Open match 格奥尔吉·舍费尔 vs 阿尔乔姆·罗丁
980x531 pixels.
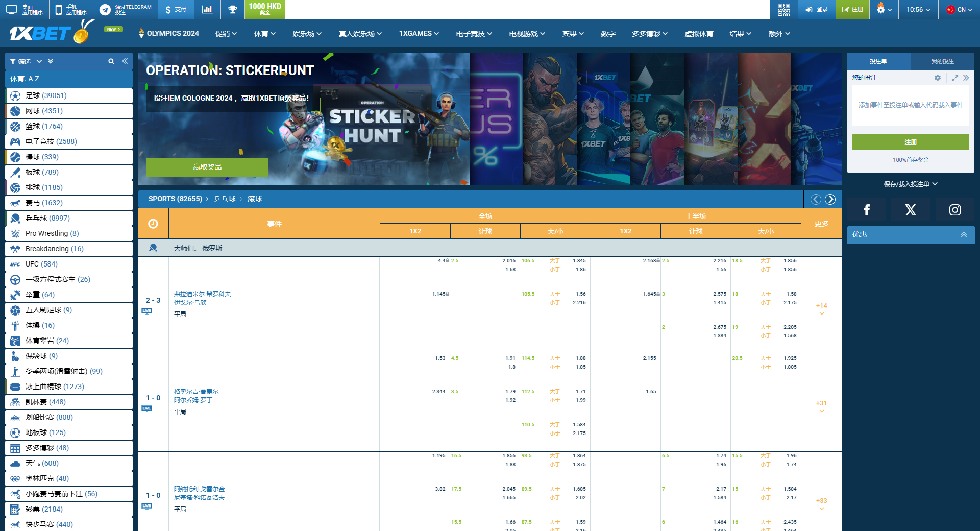tap(196, 396)
